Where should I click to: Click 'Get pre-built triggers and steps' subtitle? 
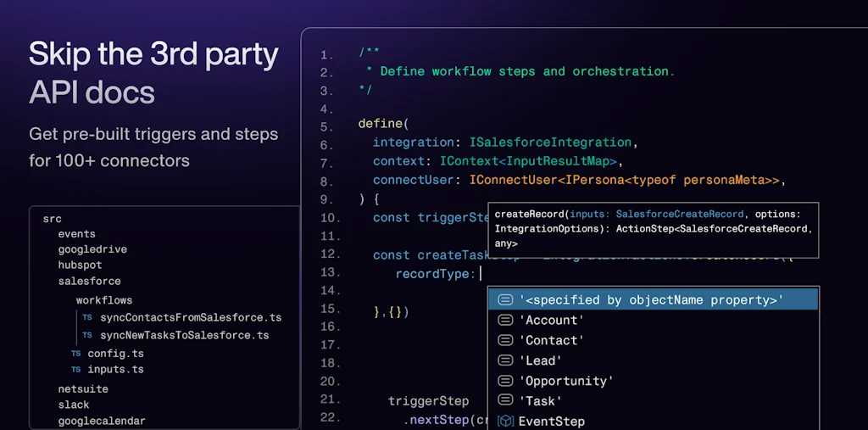pos(153,134)
